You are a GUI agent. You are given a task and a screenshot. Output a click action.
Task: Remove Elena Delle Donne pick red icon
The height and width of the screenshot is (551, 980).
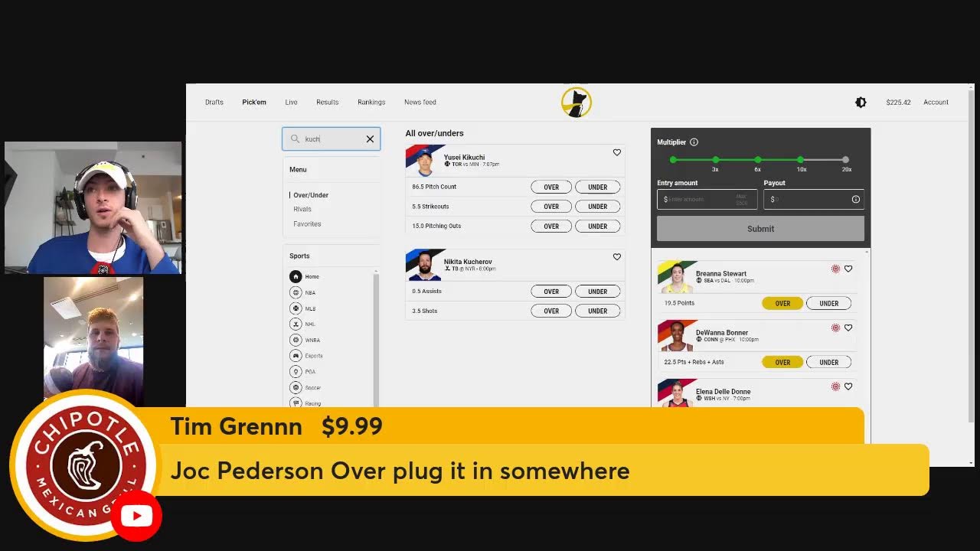click(x=835, y=386)
